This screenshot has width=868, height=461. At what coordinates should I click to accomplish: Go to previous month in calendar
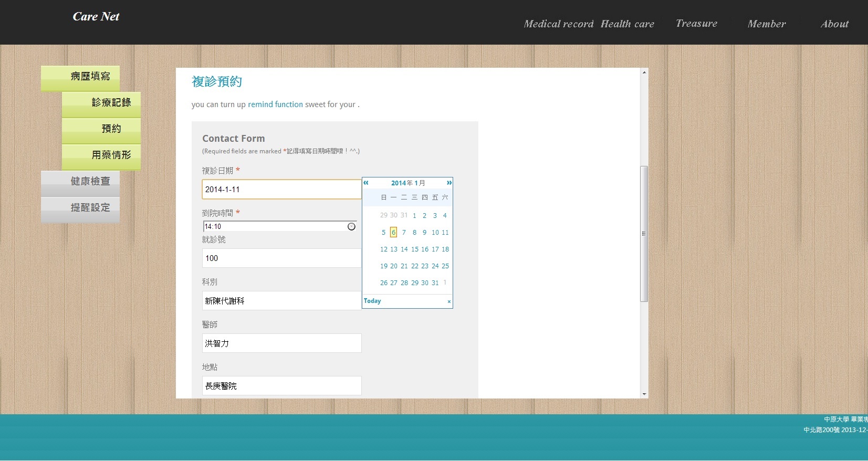(x=366, y=183)
